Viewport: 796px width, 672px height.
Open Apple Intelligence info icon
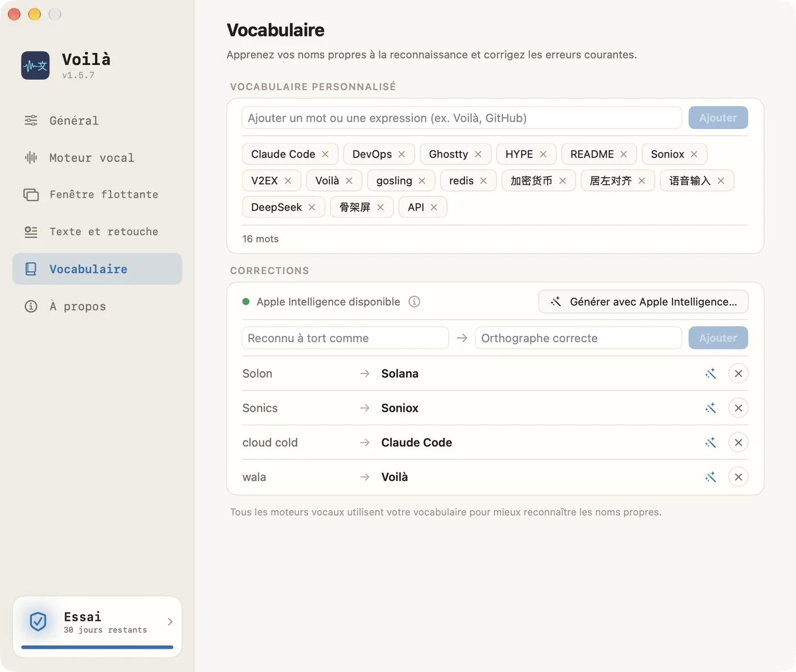[x=414, y=302]
